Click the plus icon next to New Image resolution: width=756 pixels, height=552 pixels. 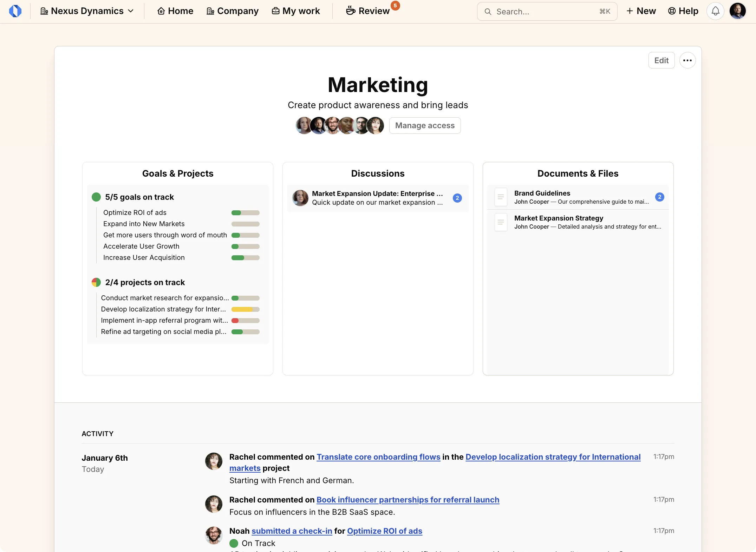tap(630, 11)
